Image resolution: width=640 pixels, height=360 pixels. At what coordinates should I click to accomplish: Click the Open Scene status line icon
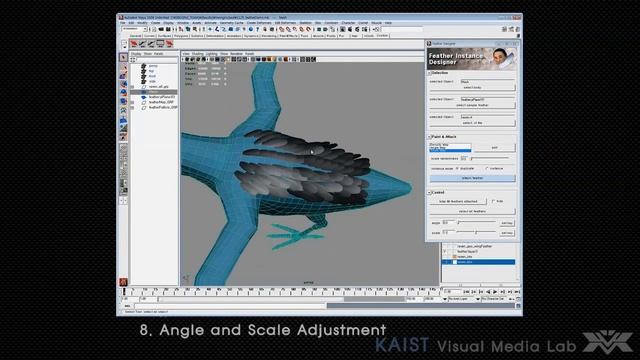click(x=161, y=29)
